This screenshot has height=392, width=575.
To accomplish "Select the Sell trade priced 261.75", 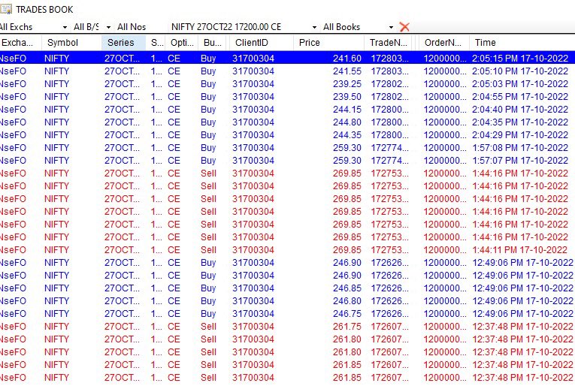I will click(287, 327).
